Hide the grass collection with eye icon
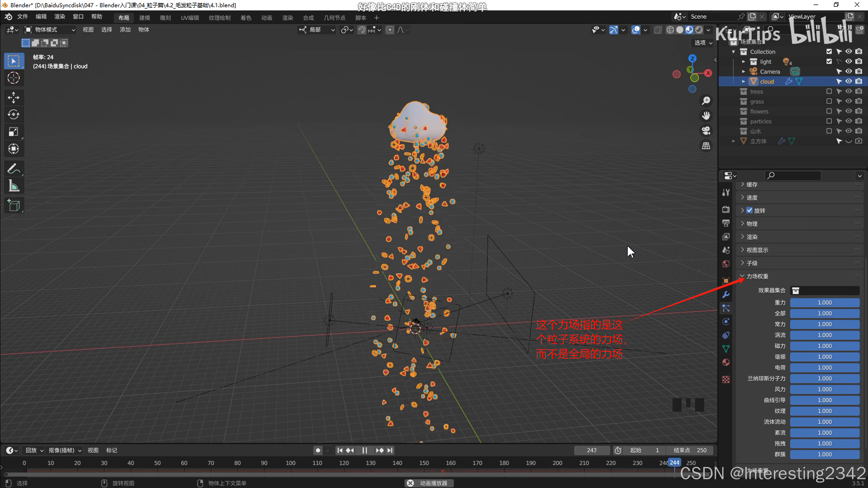 click(849, 101)
